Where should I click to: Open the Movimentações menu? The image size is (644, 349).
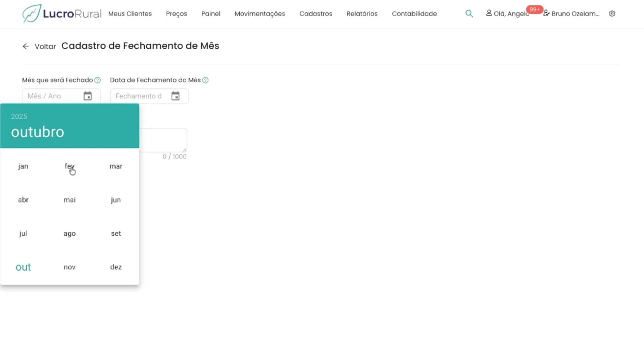click(260, 14)
